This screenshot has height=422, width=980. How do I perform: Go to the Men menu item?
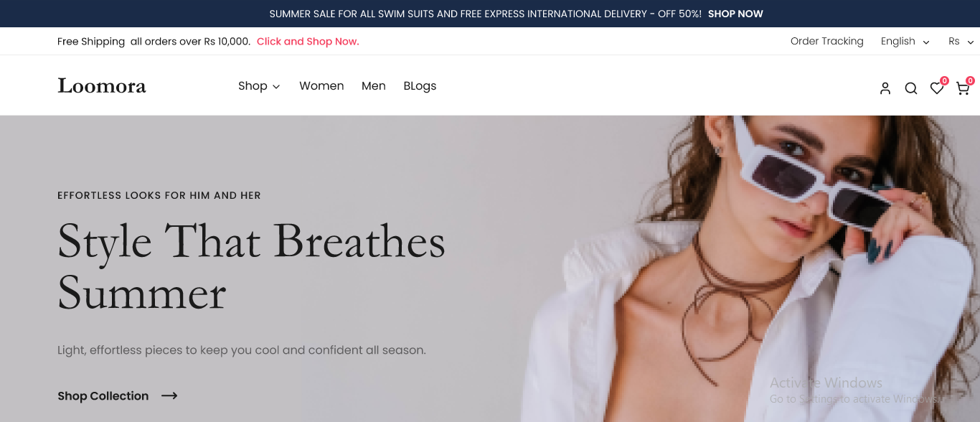(x=374, y=86)
